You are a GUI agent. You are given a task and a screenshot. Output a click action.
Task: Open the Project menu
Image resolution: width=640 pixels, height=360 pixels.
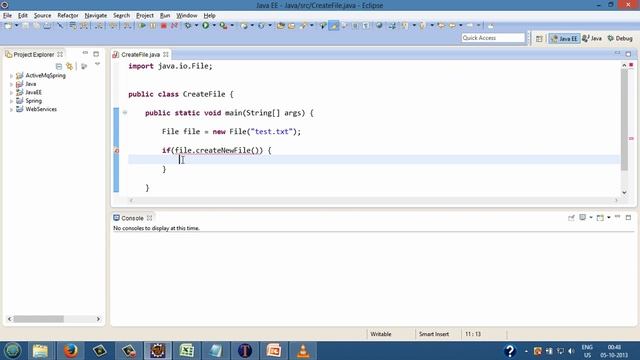coord(145,16)
